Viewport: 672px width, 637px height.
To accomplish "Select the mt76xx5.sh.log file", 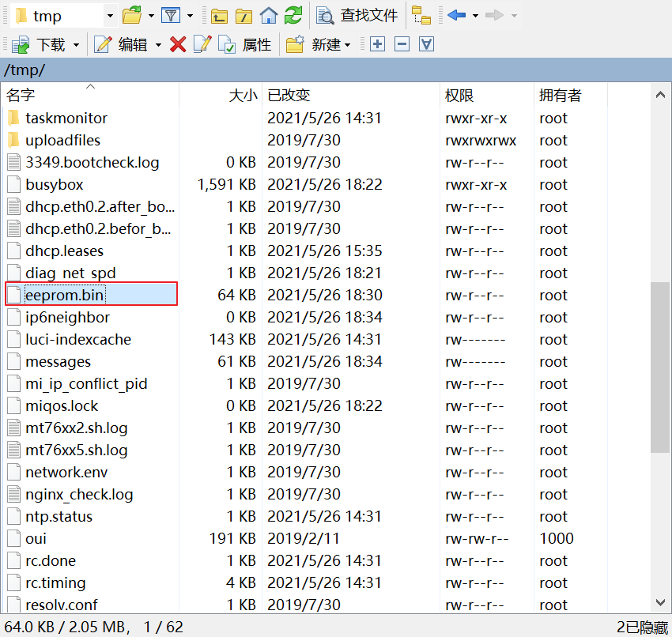I will click(x=76, y=450).
